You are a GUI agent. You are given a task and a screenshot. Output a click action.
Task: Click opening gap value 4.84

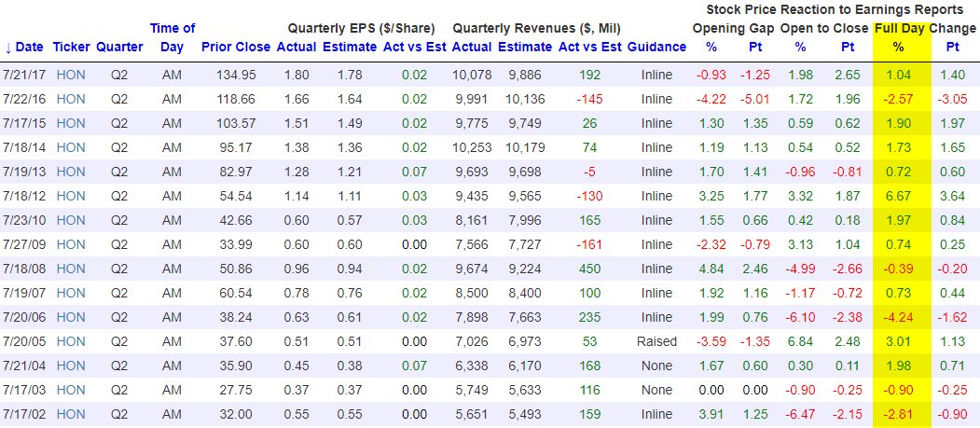coord(711,269)
